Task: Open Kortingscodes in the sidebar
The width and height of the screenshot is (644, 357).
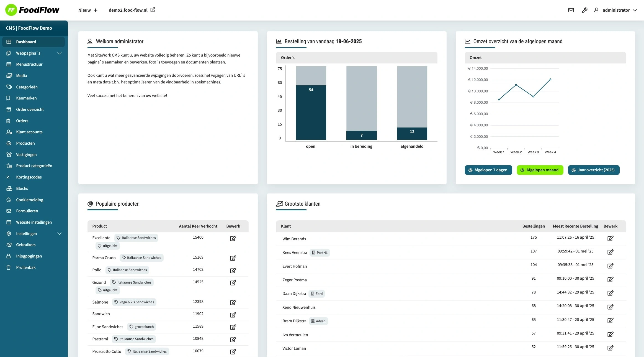Action: point(29,177)
